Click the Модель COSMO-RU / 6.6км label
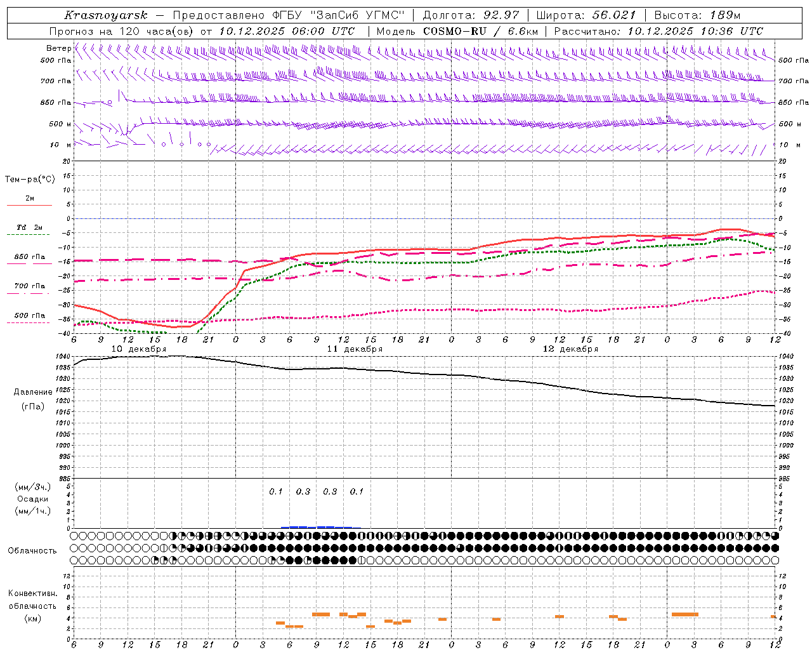Image resolution: width=812 pixels, height=650 pixels. 457,31
